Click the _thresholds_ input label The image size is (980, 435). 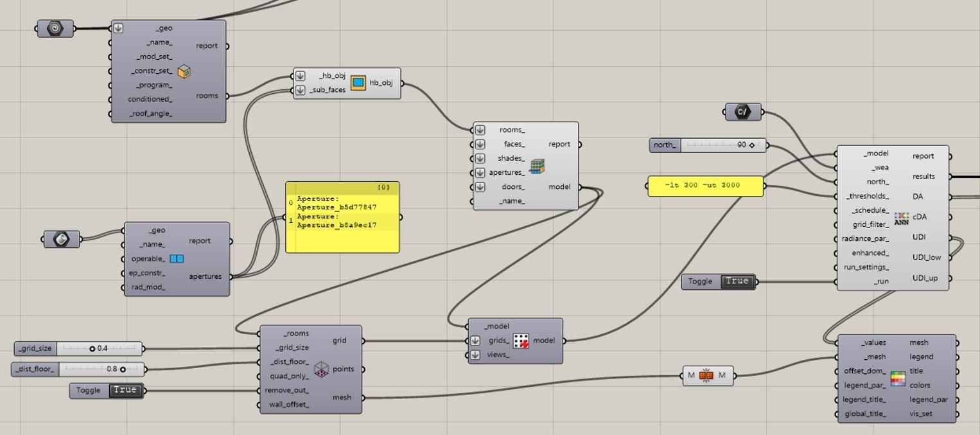(x=868, y=196)
